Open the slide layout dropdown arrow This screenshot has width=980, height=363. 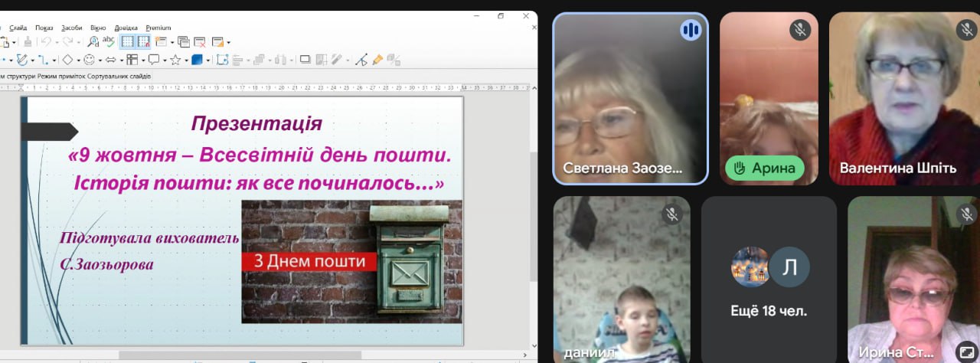[x=228, y=43]
